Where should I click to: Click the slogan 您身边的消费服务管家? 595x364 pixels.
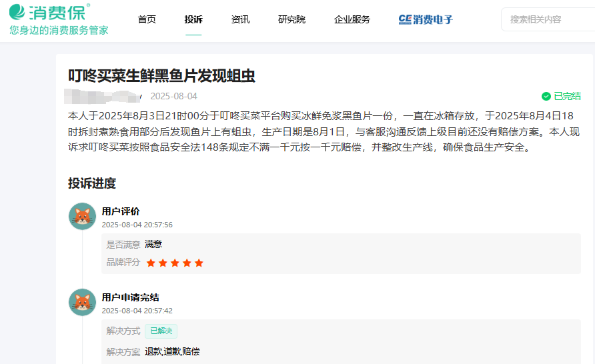click(59, 30)
